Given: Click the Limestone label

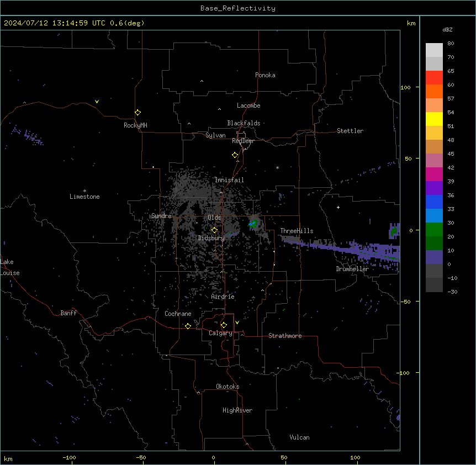Looking at the screenshot, I should pyautogui.click(x=84, y=197).
